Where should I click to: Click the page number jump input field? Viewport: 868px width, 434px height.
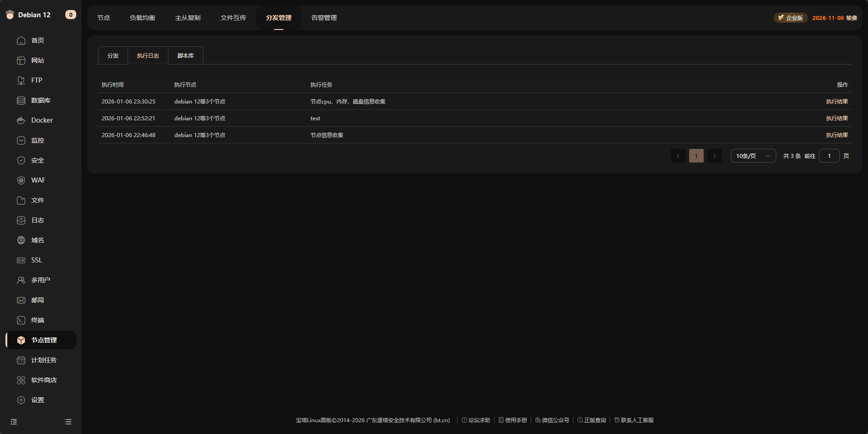[x=829, y=156]
